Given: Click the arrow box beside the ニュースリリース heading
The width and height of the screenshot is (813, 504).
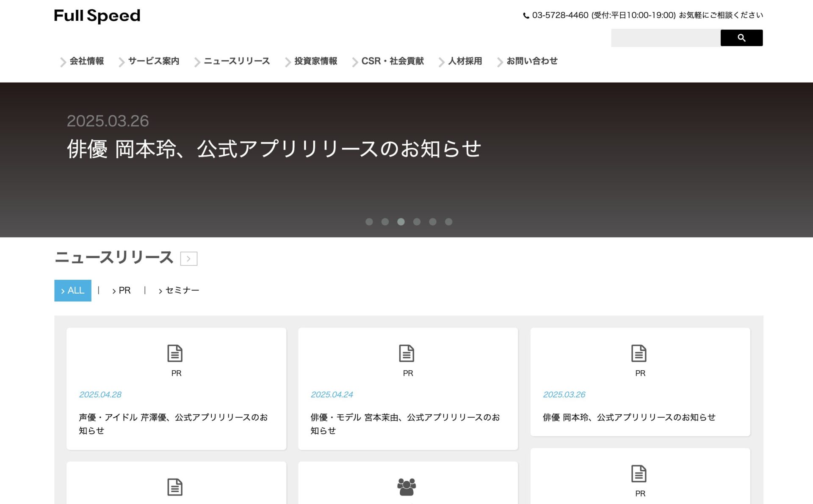Looking at the screenshot, I should coord(189,259).
